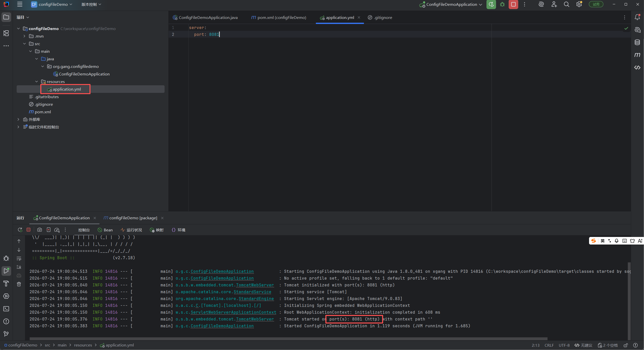The image size is (644, 350).
Task: Select Health status tab in Run panel
Action: pos(131,230)
